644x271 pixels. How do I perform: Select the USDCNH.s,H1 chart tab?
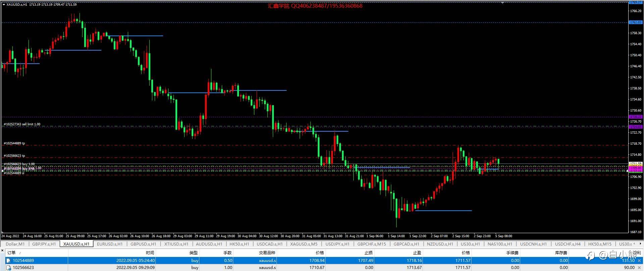click(533, 244)
